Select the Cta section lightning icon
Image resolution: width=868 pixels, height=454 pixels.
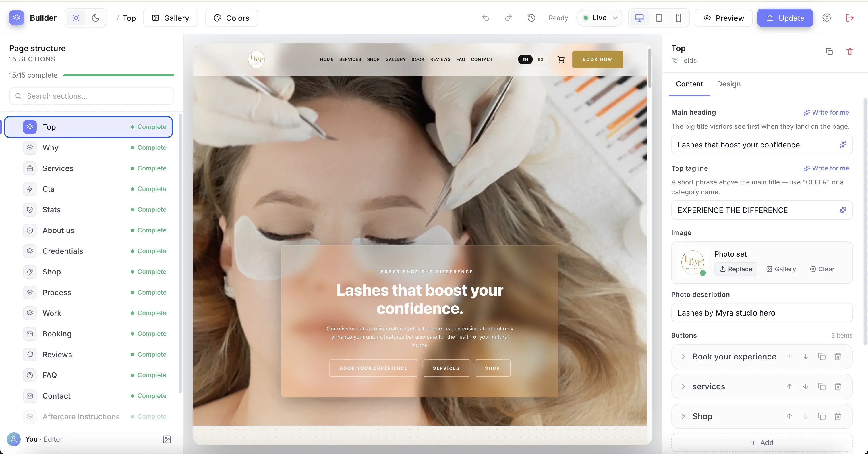(x=30, y=189)
